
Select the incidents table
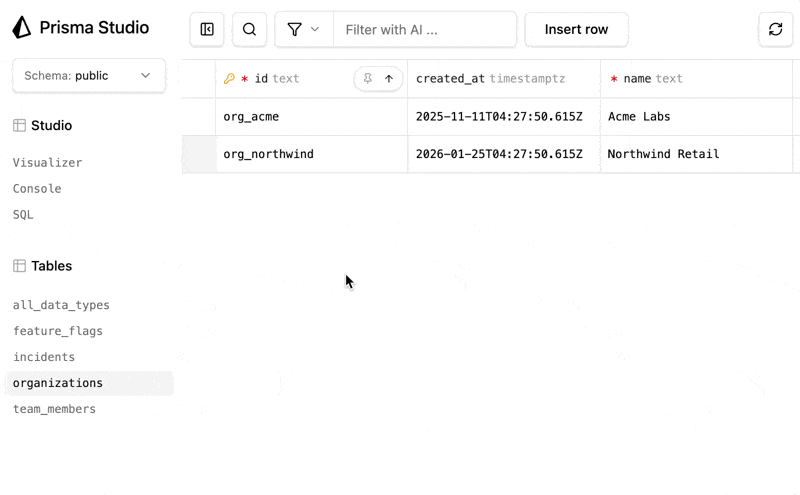44,357
